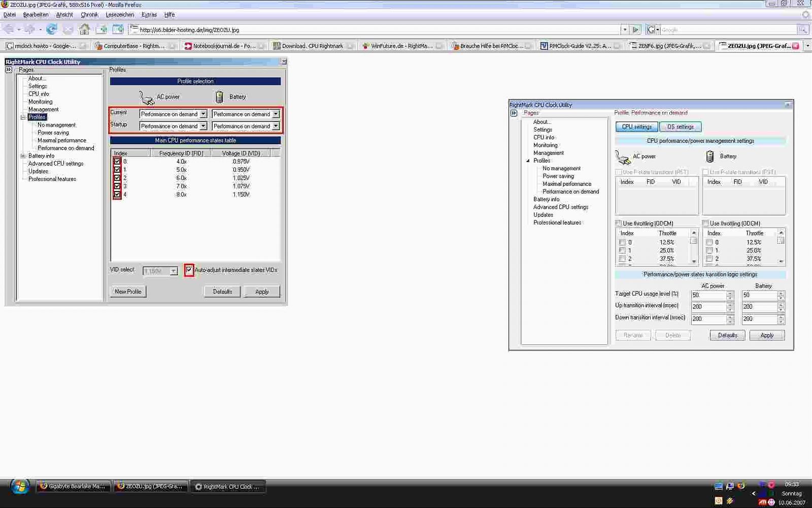Click the AC power plug icon in right window

click(x=623, y=157)
